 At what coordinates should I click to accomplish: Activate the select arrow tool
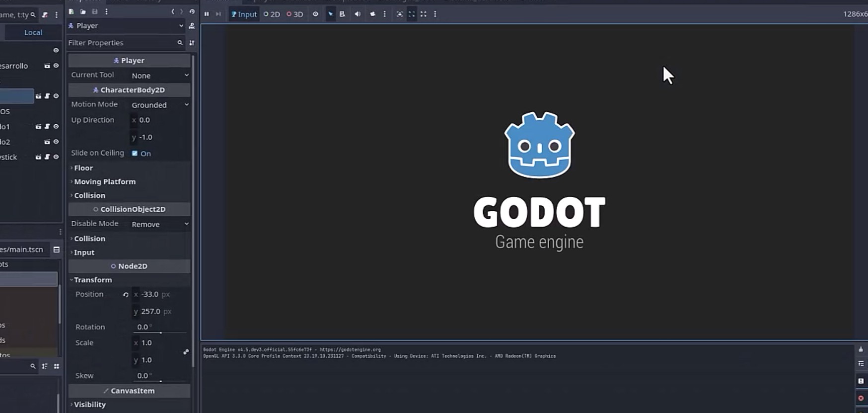330,14
